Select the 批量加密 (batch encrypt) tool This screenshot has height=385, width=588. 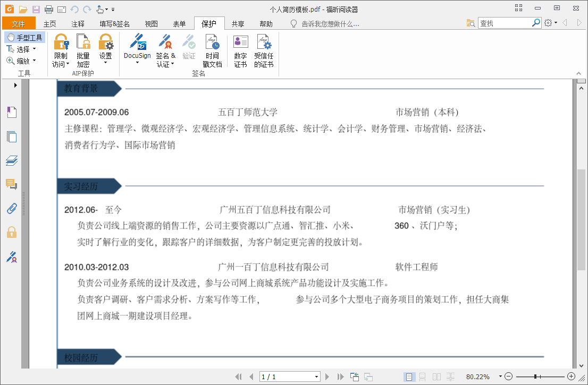(83, 52)
